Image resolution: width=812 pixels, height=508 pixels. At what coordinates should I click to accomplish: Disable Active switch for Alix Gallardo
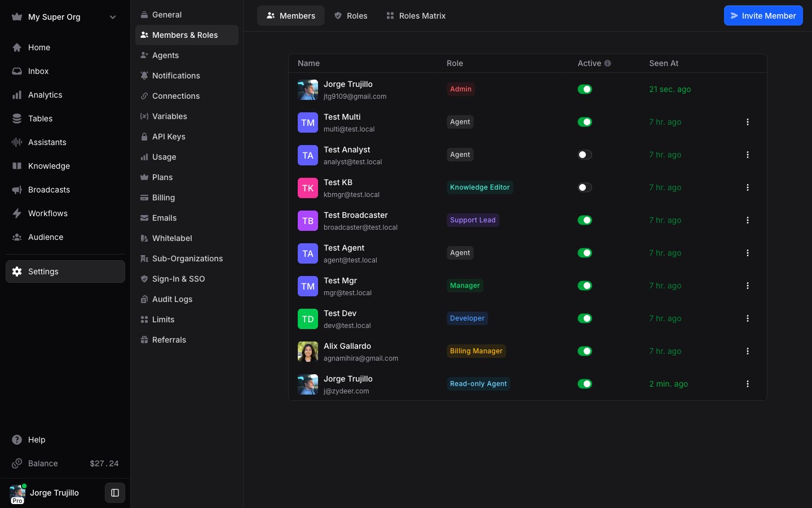click(585, 351)
